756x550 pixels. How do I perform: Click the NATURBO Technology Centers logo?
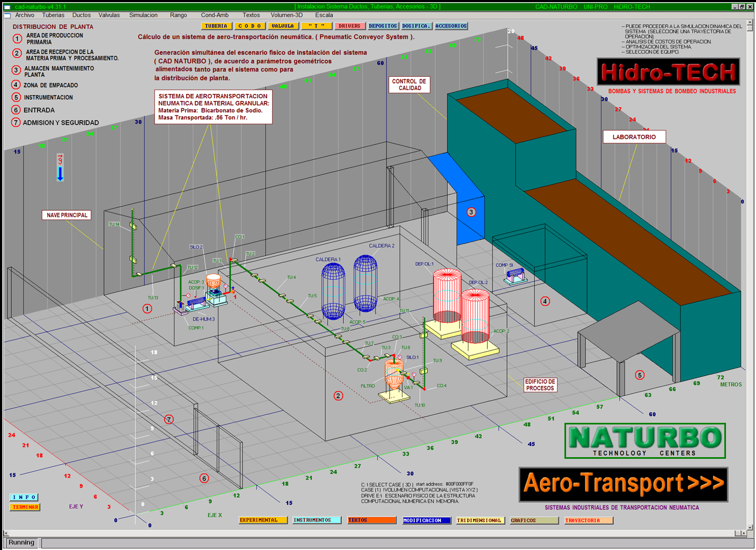pos(645,441)
